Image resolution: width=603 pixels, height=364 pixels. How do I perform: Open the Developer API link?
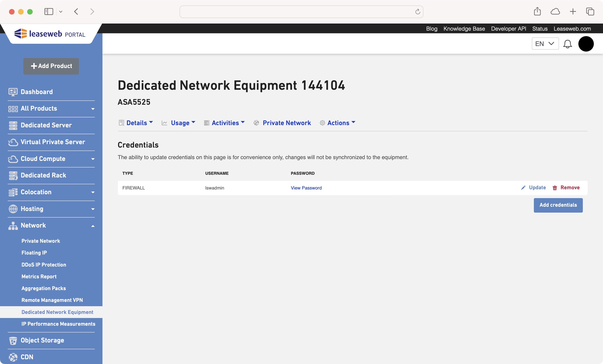pos(508,29)
